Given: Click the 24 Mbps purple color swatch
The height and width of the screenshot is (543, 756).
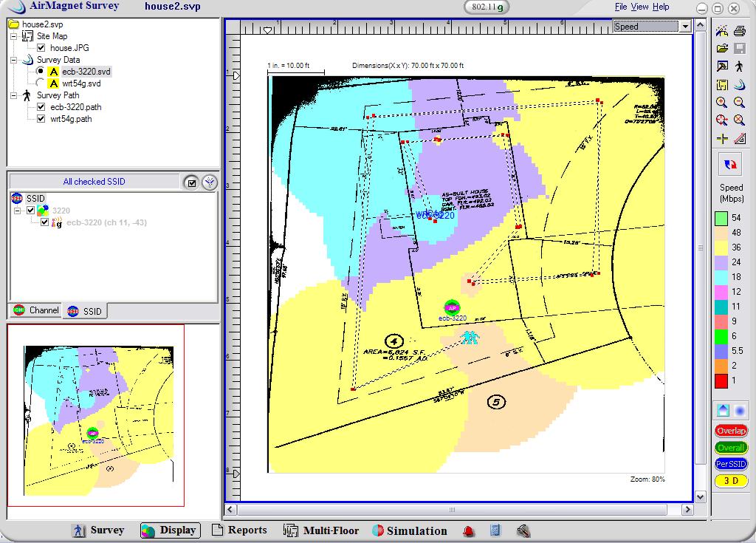Looking at the screenshot, I should [x=721, y=262].
